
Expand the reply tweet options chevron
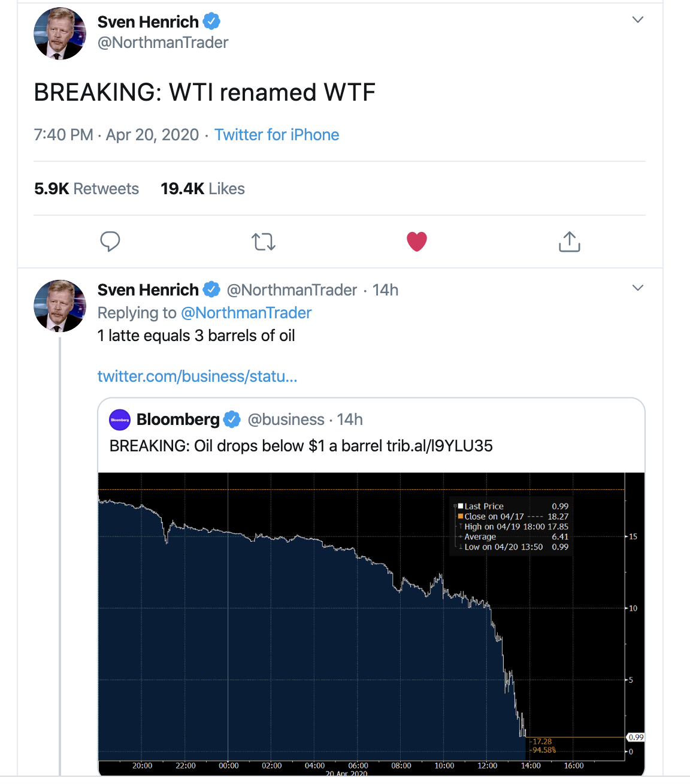(x=638, y=288)
